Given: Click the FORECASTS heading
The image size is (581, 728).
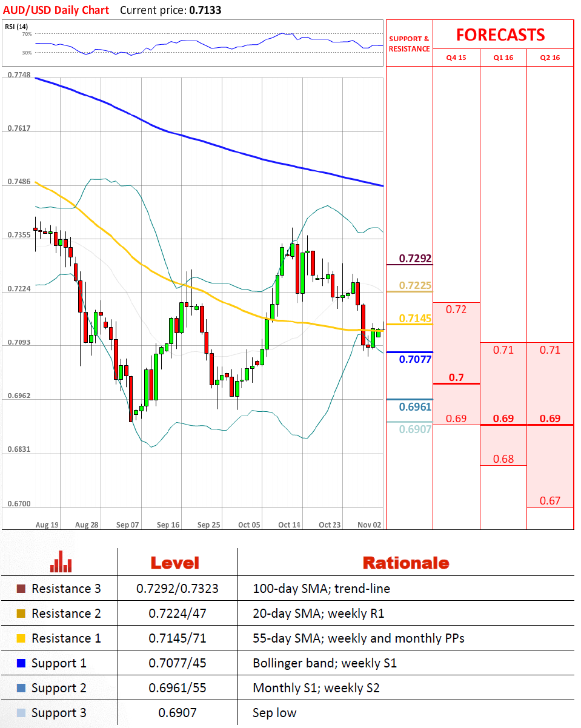Looking at the screenshot, I should click(x=500, y=35).
